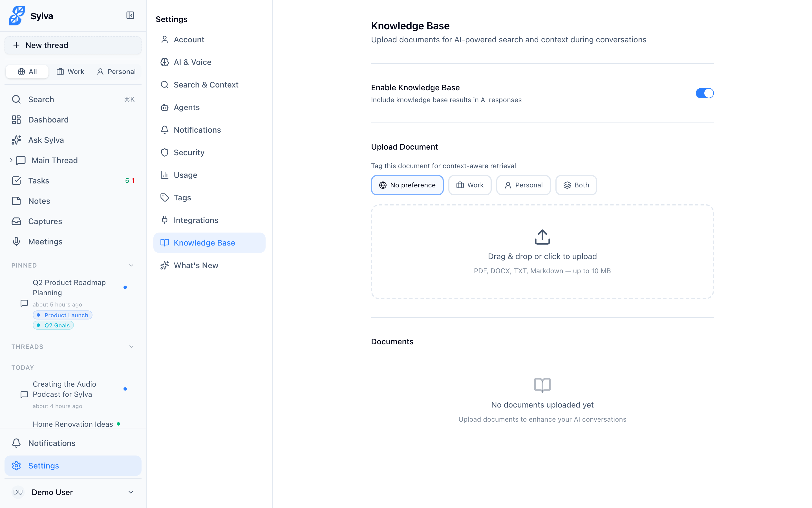812x508 pixels.
Task: Open the Demo User account dropdown chevron
Action: pos(131,492)
